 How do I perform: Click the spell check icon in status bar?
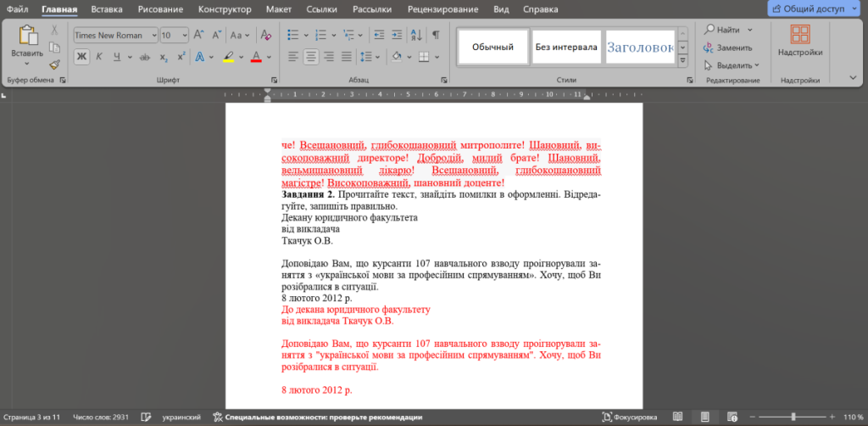tap(146, 418)
